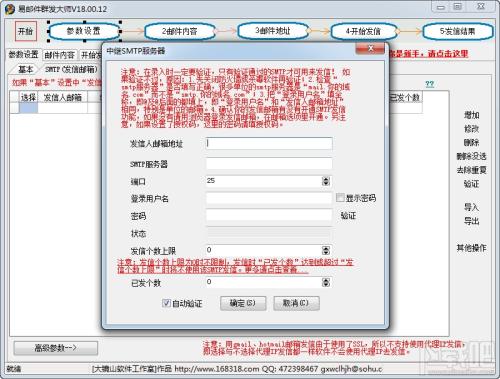Viewport: 500px width, 379px height.
Task: Adjust the 已发个数 spinner
Action: [326, 282]
